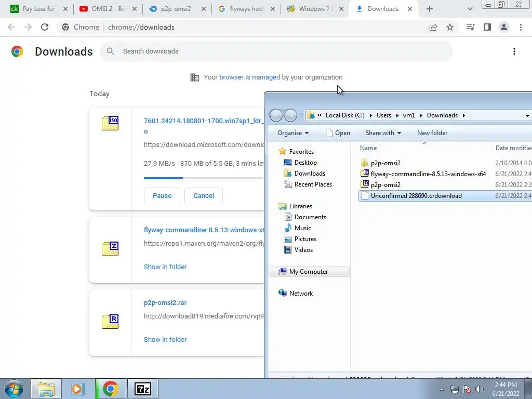
Task: Click the Explorer back button
Action: point(276,115)
